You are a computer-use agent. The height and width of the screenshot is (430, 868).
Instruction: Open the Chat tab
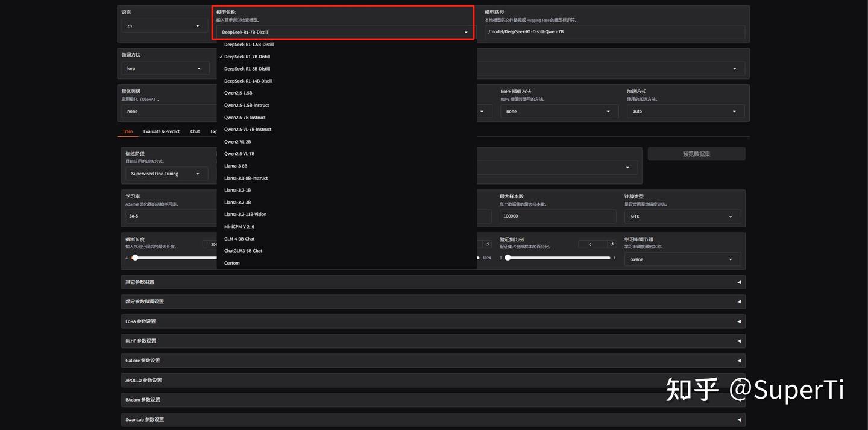[195, 131]
